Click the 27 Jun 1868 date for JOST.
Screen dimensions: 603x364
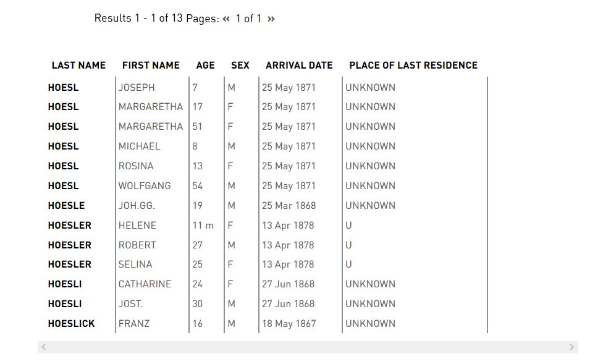pyautogui.click(x=289, y=304)
